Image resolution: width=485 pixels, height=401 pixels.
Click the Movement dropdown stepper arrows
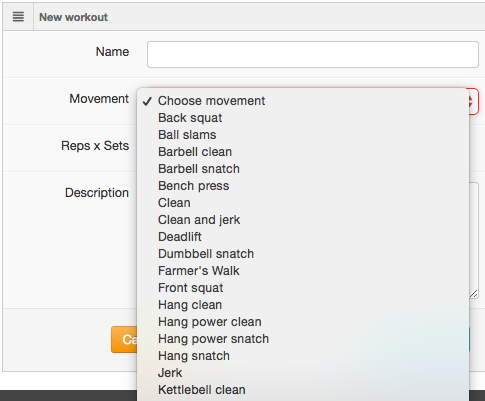pyautogui.click(x=473, y=101)
